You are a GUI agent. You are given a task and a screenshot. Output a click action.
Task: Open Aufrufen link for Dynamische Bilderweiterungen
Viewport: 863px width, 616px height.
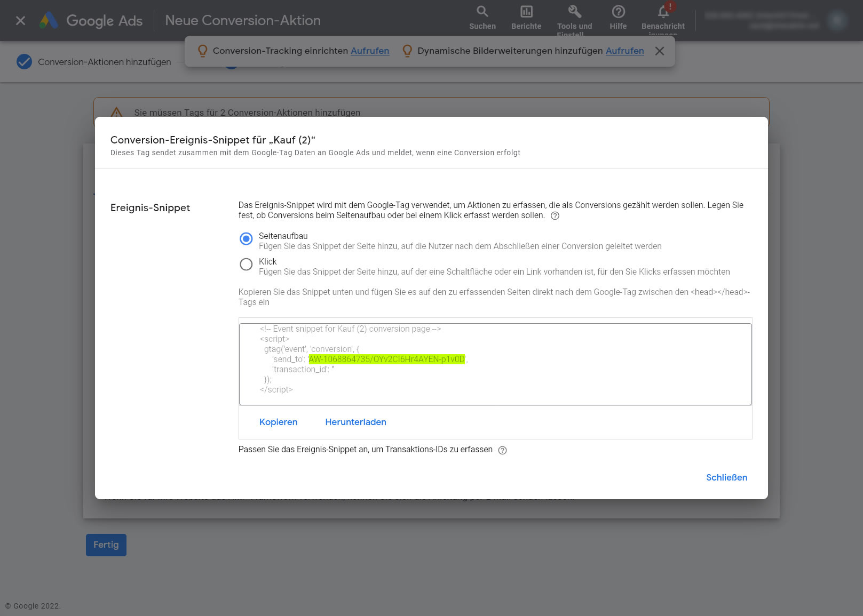pyautogui.click(x=624, y=51)
